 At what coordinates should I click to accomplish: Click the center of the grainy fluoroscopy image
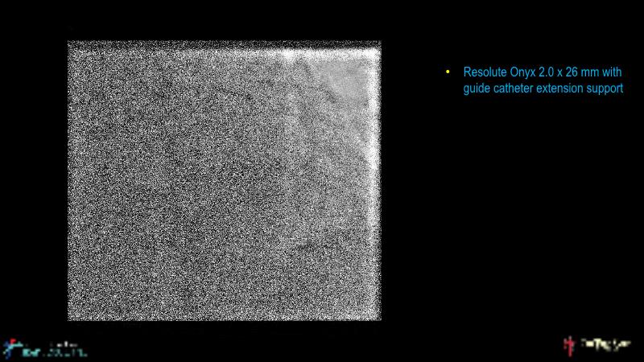click(x=224, y=181)
